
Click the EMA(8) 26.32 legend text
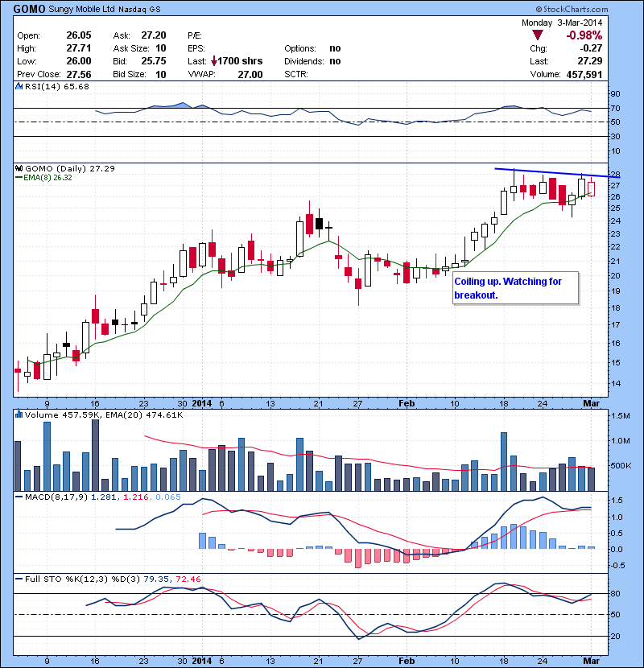(47, 178)
